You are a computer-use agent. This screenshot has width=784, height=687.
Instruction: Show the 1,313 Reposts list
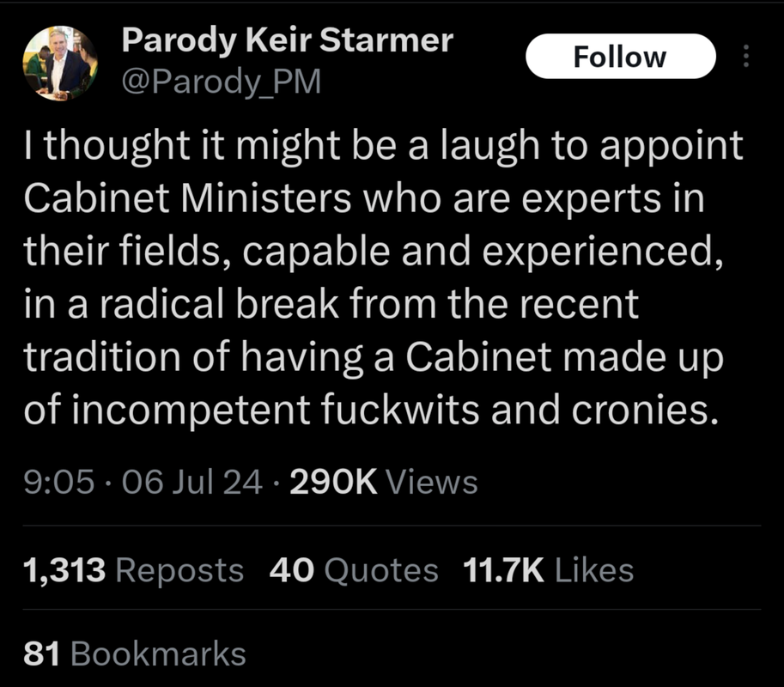coord(133,570)
